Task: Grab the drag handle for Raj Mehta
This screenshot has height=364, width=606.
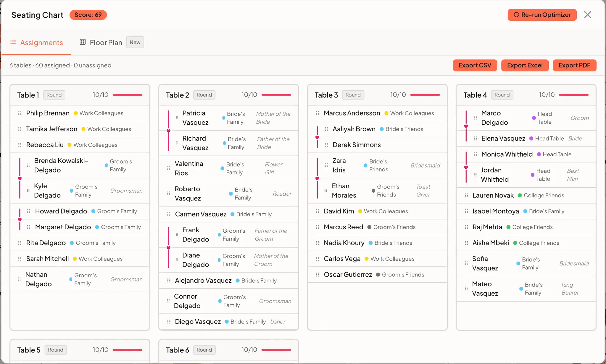Action: click(x=466, y=227)
